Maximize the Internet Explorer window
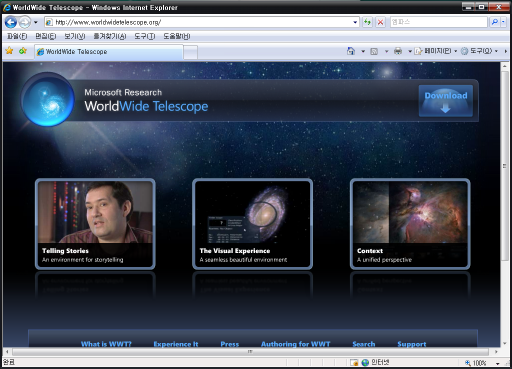Screen dimensions: 512x369 coord(481,7)
